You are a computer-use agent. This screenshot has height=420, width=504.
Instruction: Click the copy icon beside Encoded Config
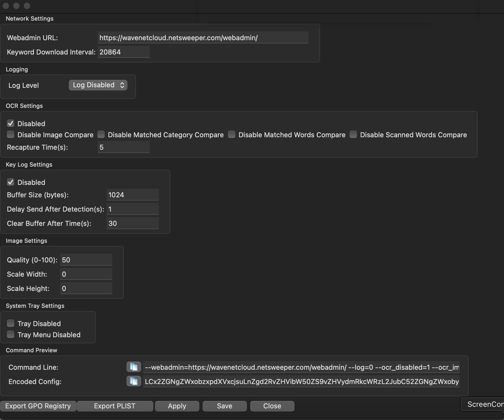[134, 381]
